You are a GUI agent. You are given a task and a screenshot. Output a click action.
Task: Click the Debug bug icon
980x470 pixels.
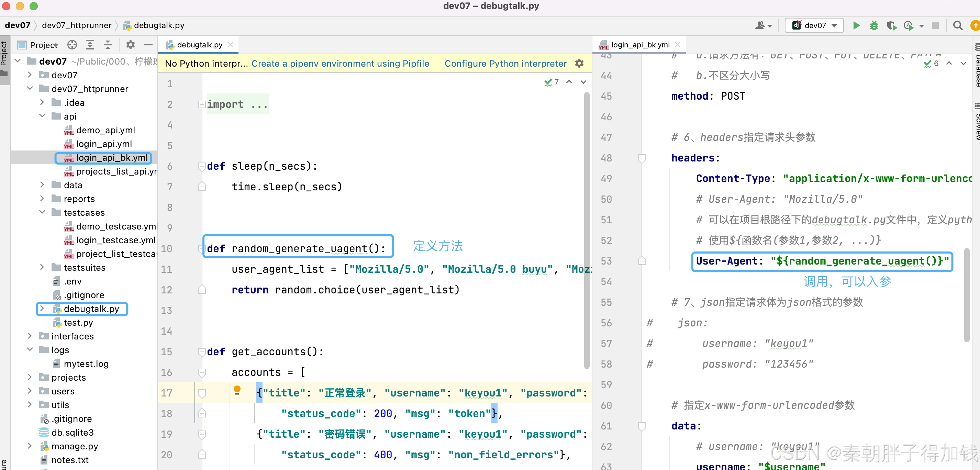(874, 25)
